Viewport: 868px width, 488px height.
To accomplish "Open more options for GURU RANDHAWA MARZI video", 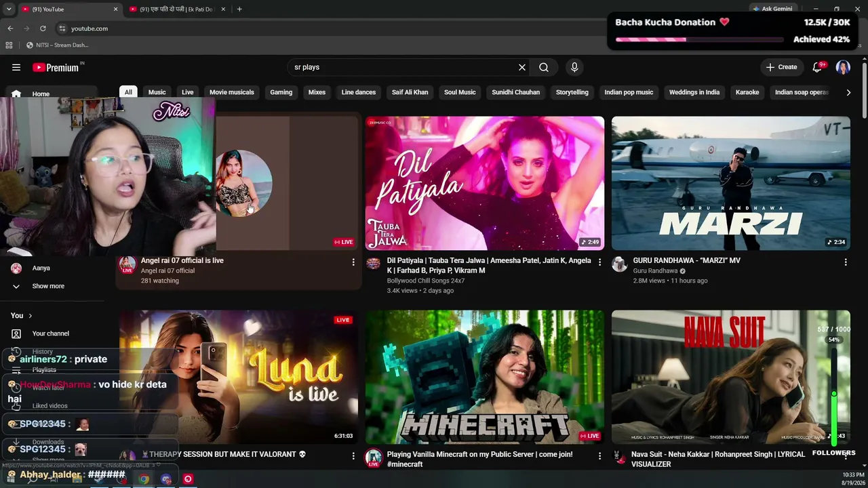I will [x=846, y=262].
